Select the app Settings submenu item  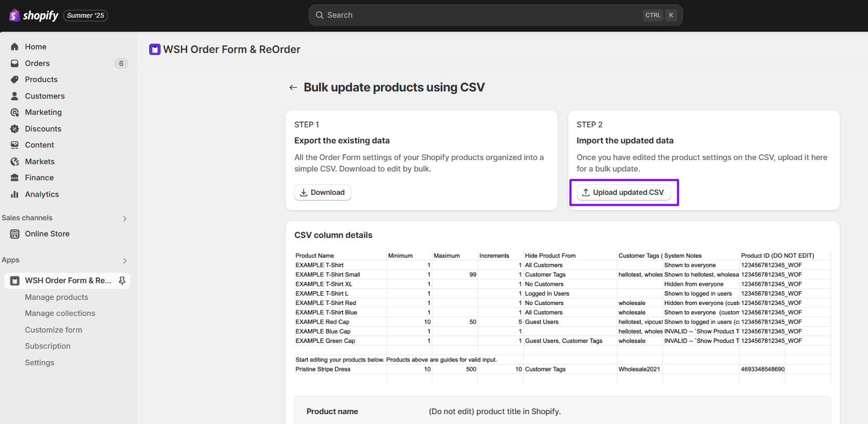[40, 363]
